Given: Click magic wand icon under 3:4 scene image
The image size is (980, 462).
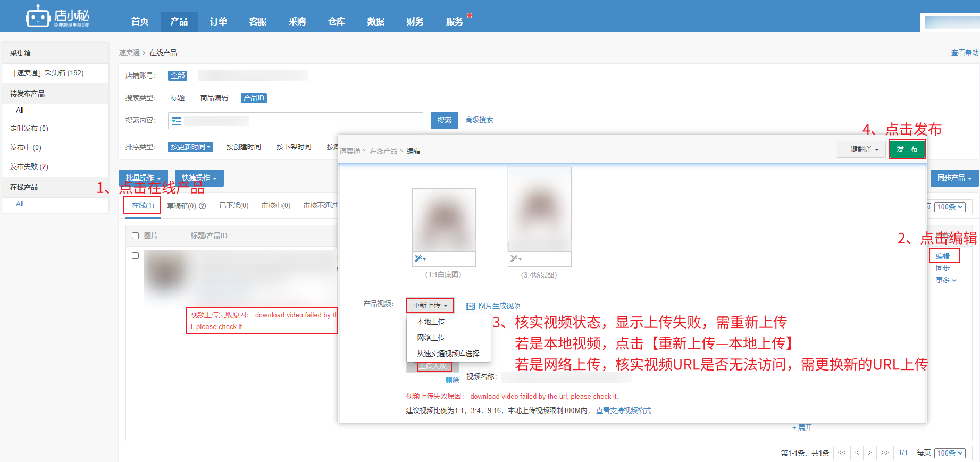Looking at the screenshot, I should tap(515, 259).
